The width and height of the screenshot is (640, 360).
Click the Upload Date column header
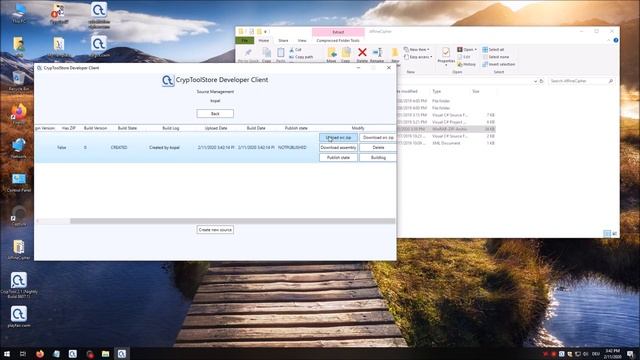click(x=216, y=128)
